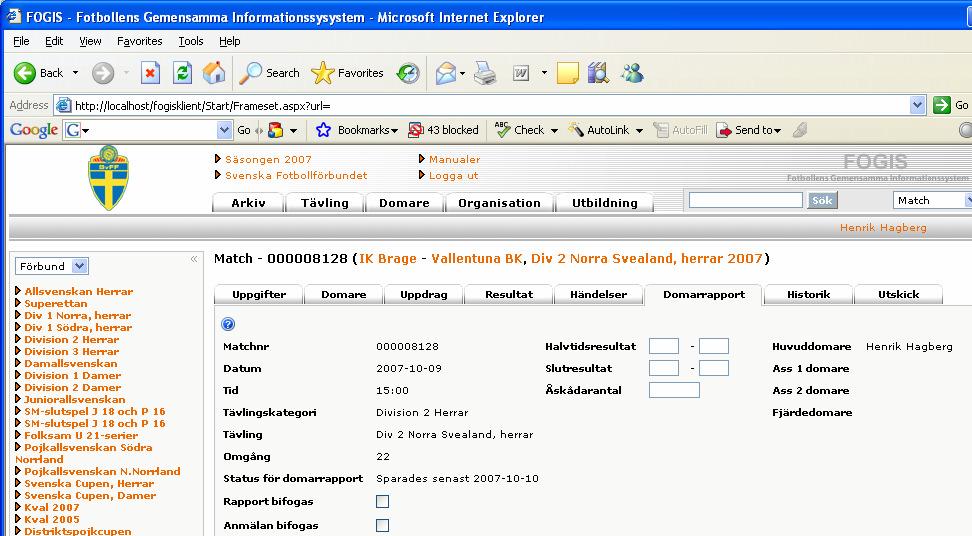The height and width of the screenshot is (536, 972).
Task: Click the Bookmarks star in Google toolbar
Action: [323, 130]
